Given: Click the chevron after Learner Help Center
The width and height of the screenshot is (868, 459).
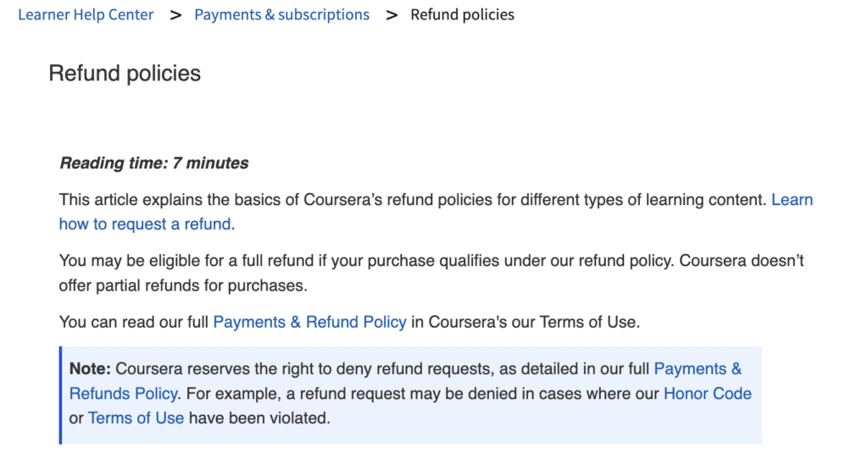Looking at the screenshot, I should coord(175,14).
